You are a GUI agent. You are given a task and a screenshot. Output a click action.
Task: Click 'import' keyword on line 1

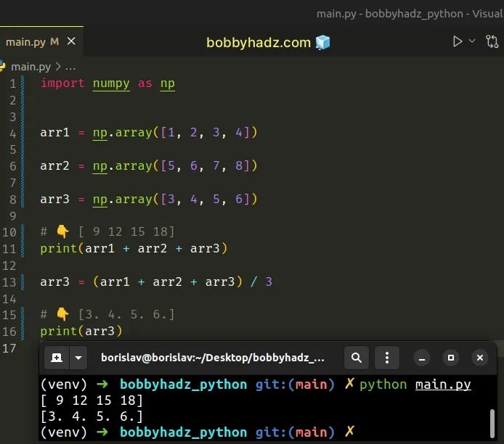[x=62, y=83]
